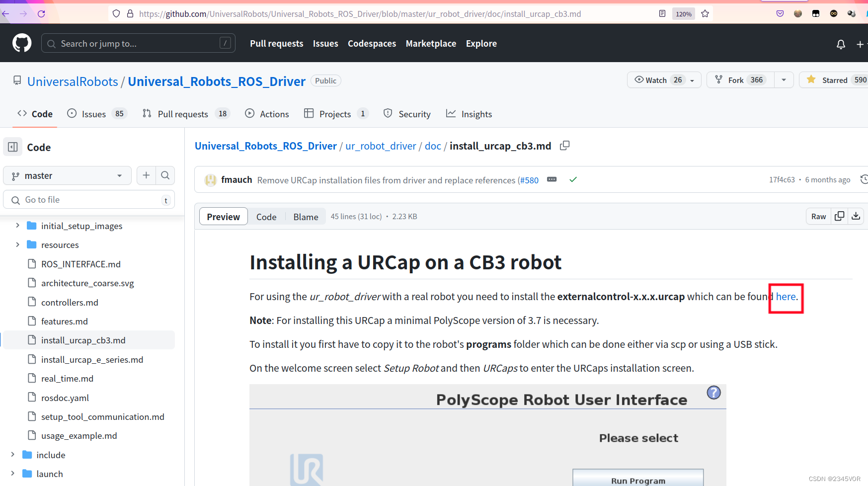Click the Go to file input field
Image resolution: width=868 pixels, height=486 pixels.
pos(89,199)
